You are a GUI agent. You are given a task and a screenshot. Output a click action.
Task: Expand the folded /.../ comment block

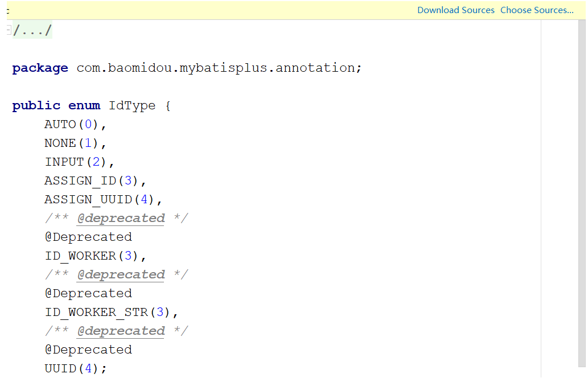click(x=32, y=31)
